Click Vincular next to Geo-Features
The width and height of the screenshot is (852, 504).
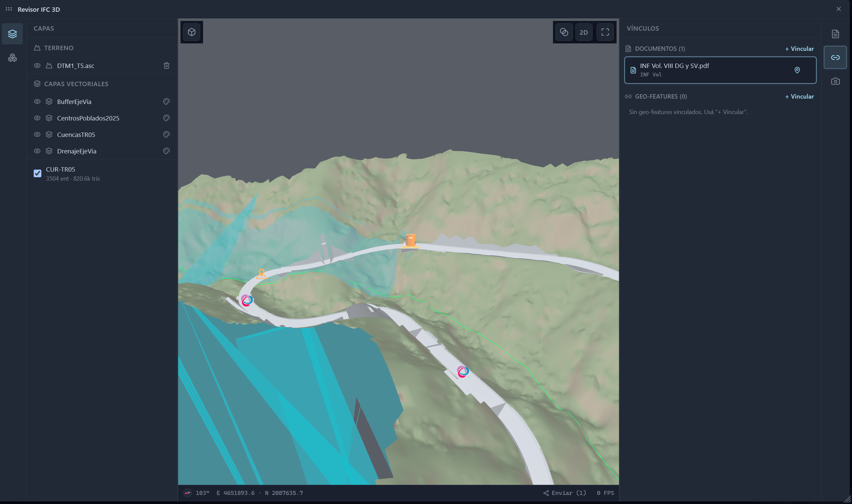(799, 97)
